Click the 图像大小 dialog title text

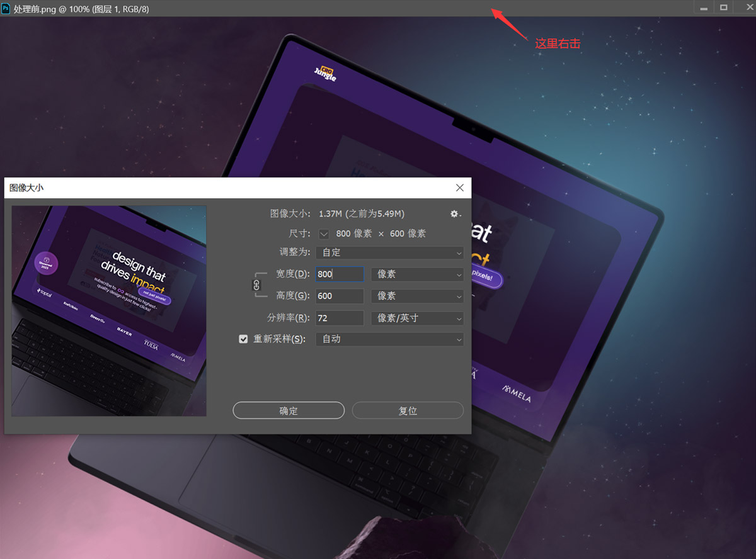coord(26,188)
